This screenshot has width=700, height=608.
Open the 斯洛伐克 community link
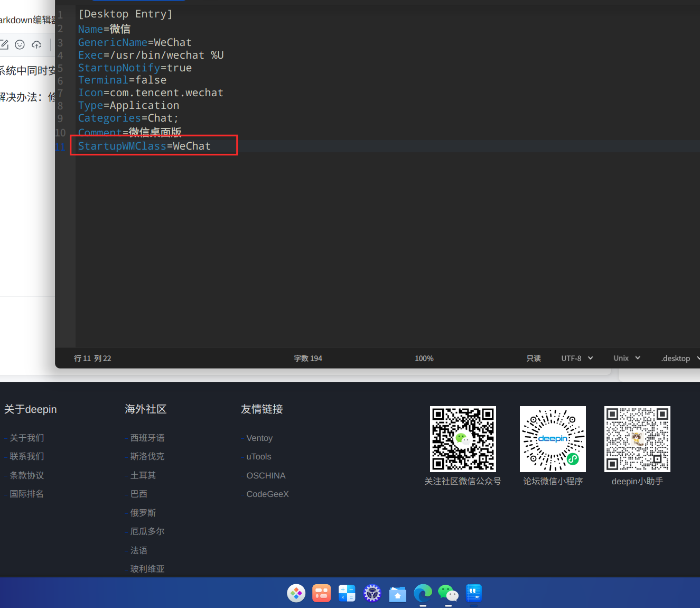[x=147, y=456]
